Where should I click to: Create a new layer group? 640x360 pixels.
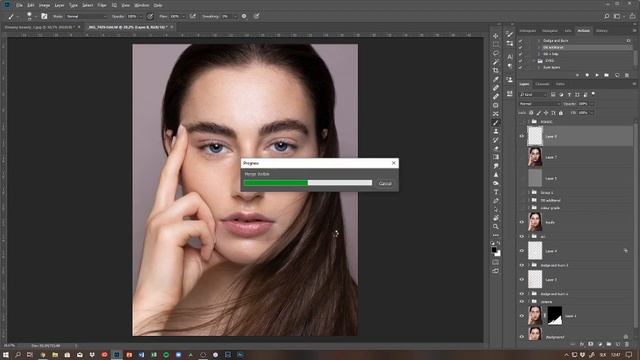pos(609,344)
